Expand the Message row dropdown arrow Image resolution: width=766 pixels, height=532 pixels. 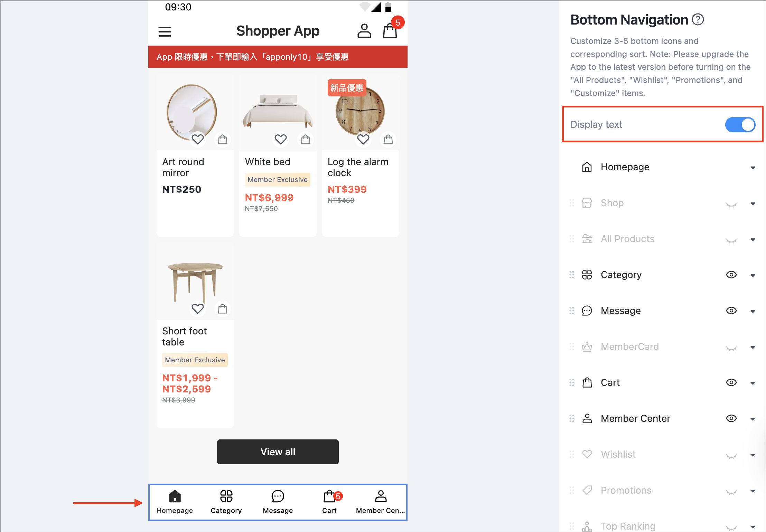(753, 312)
